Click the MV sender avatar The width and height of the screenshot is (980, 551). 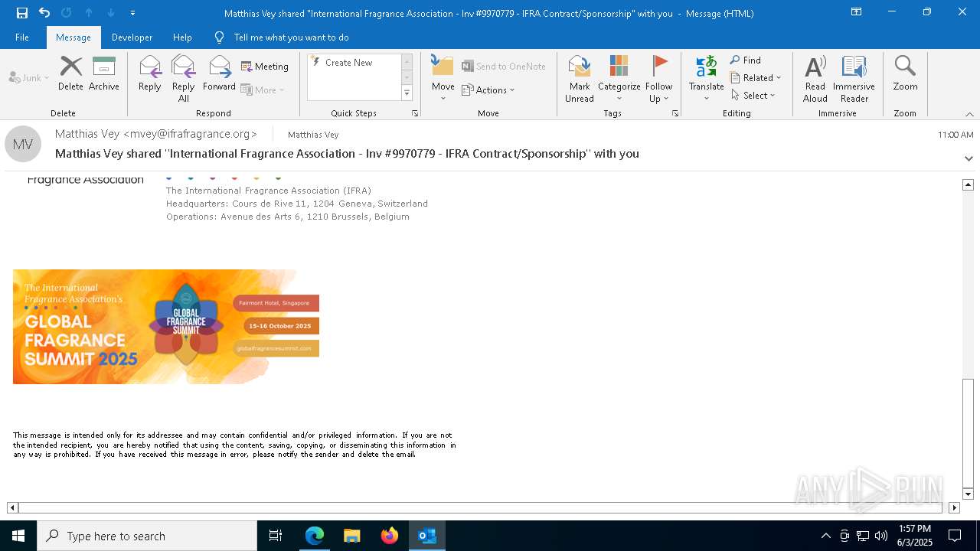point(23,144)
